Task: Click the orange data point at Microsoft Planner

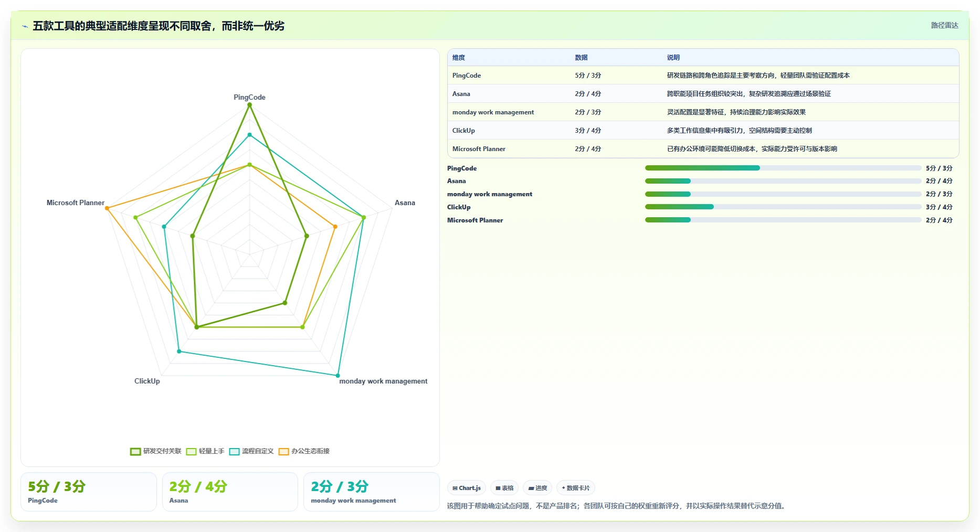Action: tap(107, 208)
